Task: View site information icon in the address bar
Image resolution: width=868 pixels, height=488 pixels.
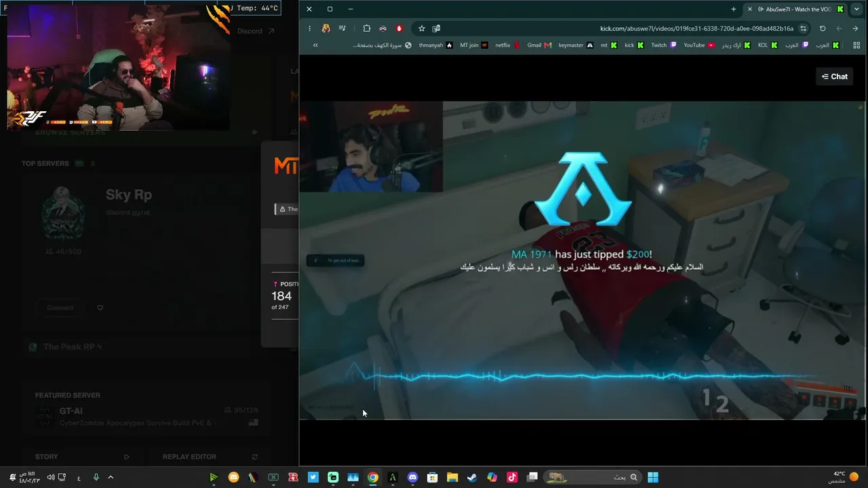Action: click(x=803, y=28)
